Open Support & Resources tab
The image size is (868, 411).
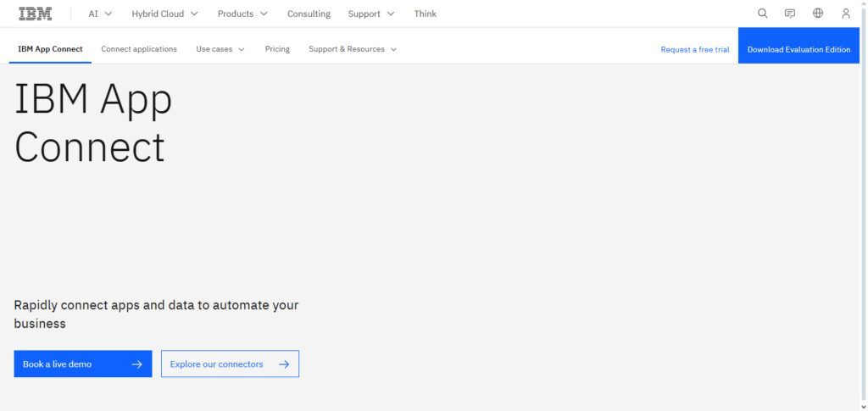pos(353,49)
